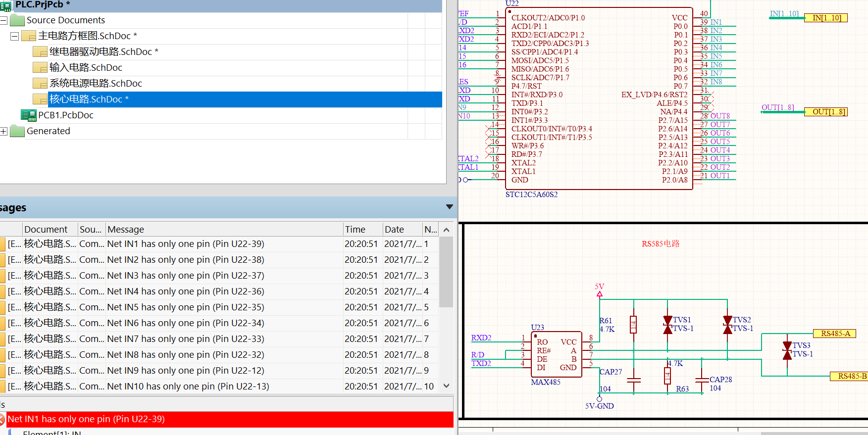Click the TVS3 diode symbol
The height and width of the screenshot is (435, 868).
(x=787, y=350)
